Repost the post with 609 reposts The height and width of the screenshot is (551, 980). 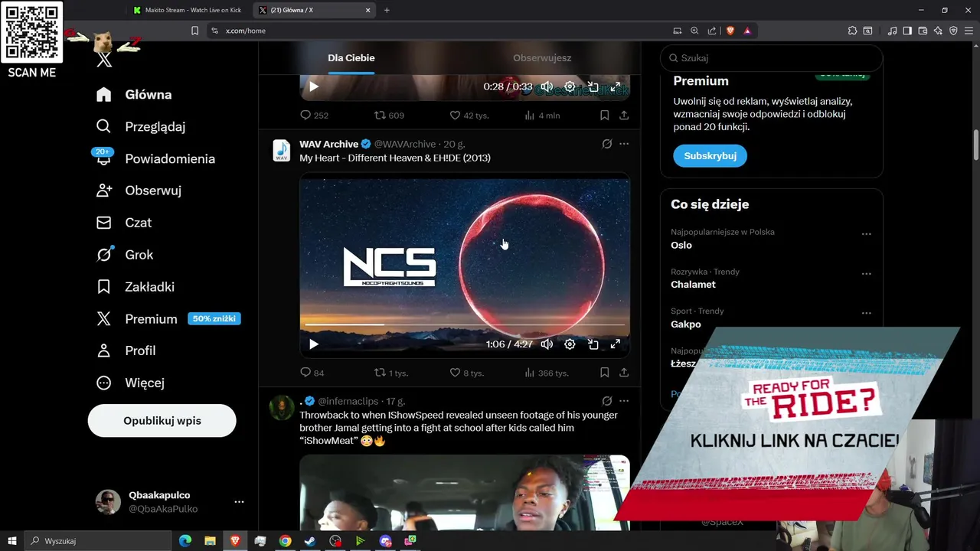(x=388, y=116)
